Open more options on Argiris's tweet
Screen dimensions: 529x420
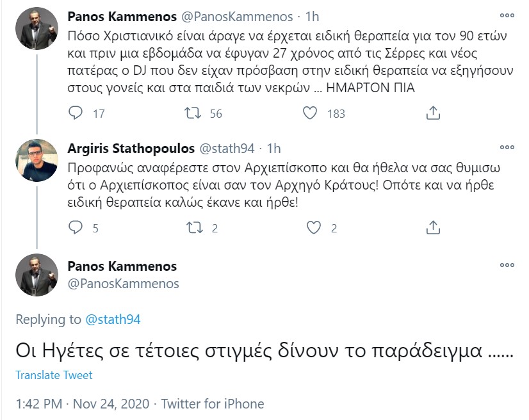point(507,148)
